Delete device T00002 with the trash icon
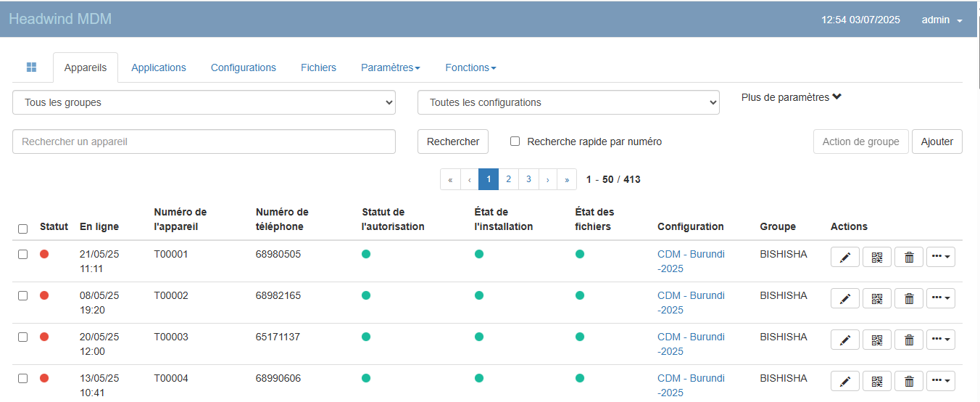 tap(909, 299)
